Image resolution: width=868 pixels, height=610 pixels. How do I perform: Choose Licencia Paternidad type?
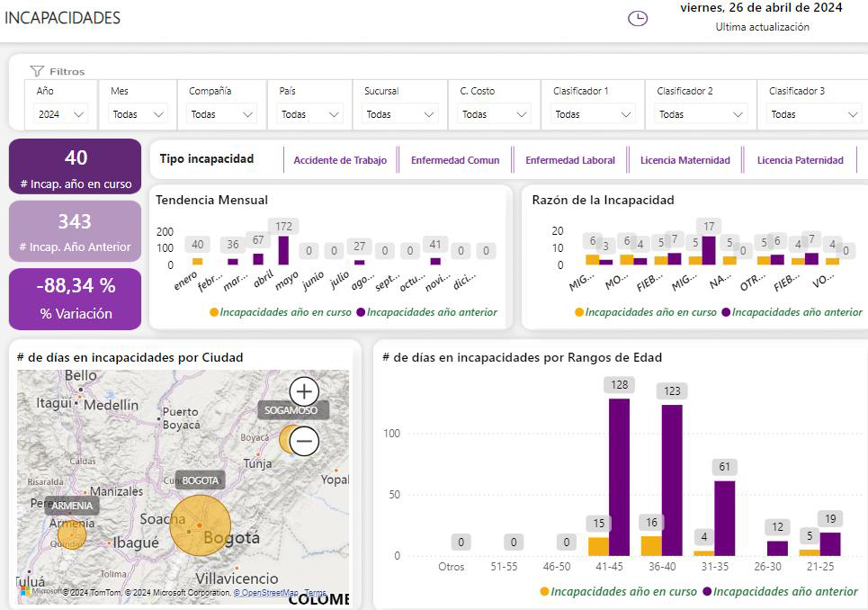[x=800, y=160]
